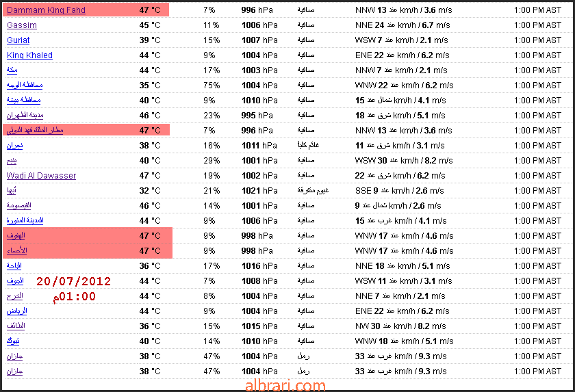This screenshot has height=392, width=575.
Task: Click the المدينة المنورة link
Action: click(25, 220)
